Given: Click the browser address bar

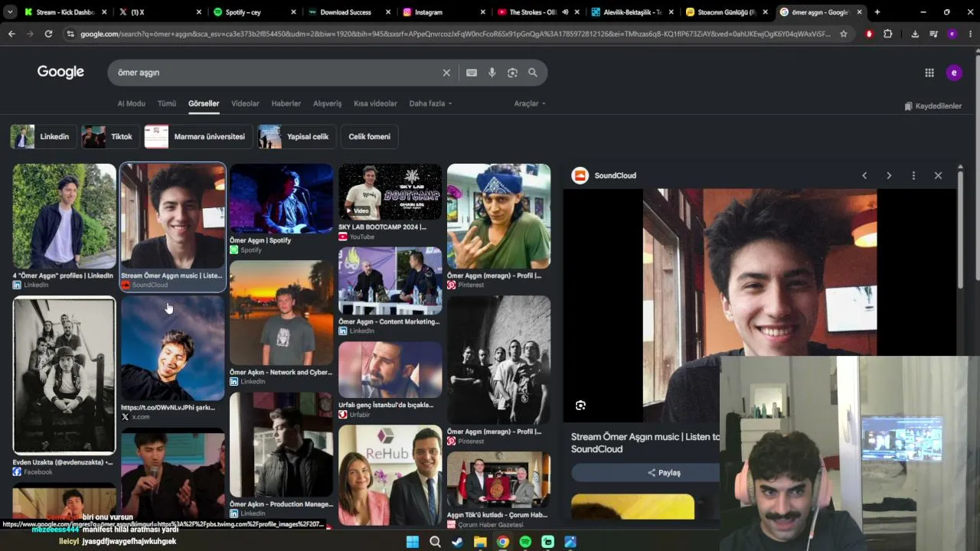Looking at the screenshot, I should [455, 34].
